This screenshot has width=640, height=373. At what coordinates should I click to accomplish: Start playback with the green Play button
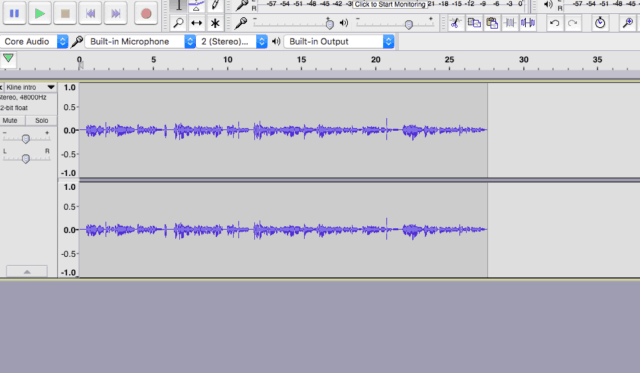click(x=40, y=13)
